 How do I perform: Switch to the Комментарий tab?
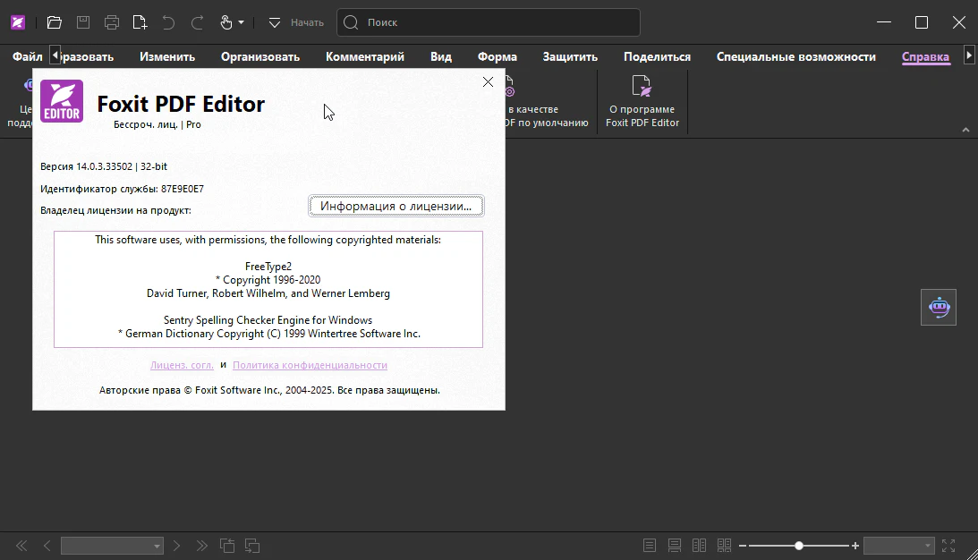point(365,56)
